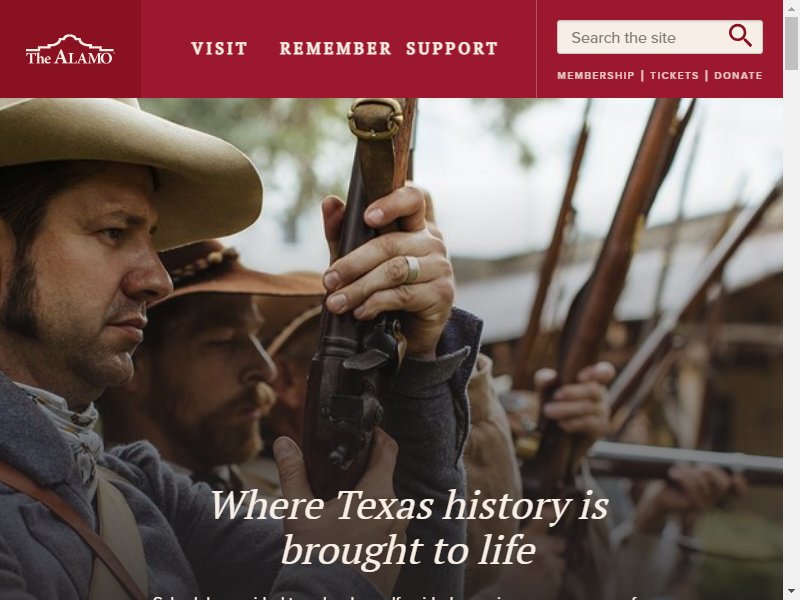
Task: Click the 'brought to life' headline line
Action: (x=408, y=550)
